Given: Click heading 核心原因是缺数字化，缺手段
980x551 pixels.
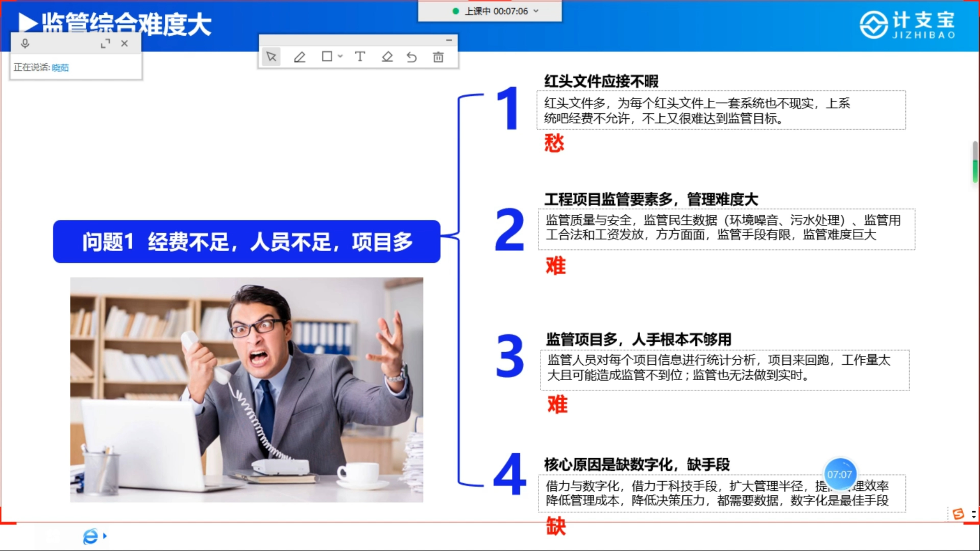Looking at the screenshot, I should 637,464.
